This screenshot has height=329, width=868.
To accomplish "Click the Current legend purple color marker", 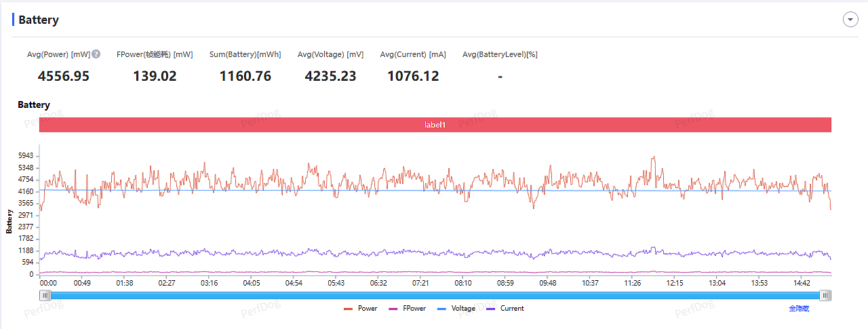I will [491, 309].
